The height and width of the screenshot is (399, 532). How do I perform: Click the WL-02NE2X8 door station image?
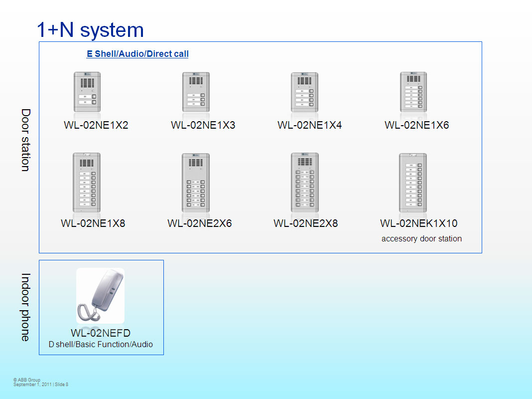coord(305,183)
